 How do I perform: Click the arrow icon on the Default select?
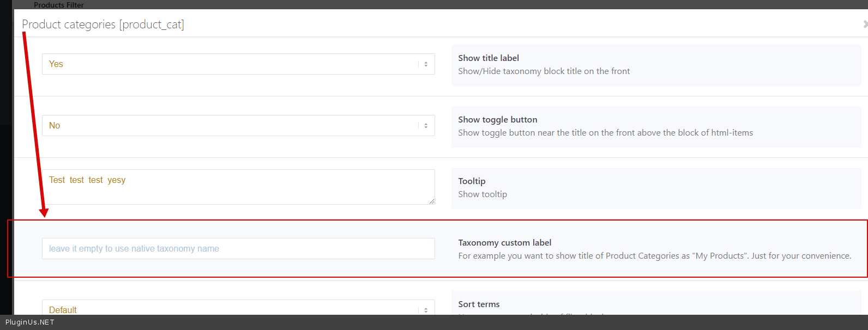[x=426, y=310]
